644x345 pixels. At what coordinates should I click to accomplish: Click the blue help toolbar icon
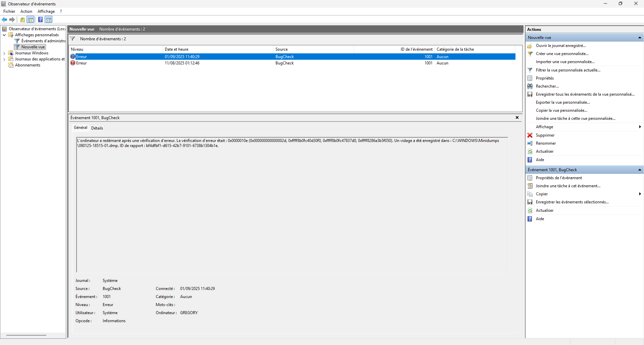click(x=40, y=19)
